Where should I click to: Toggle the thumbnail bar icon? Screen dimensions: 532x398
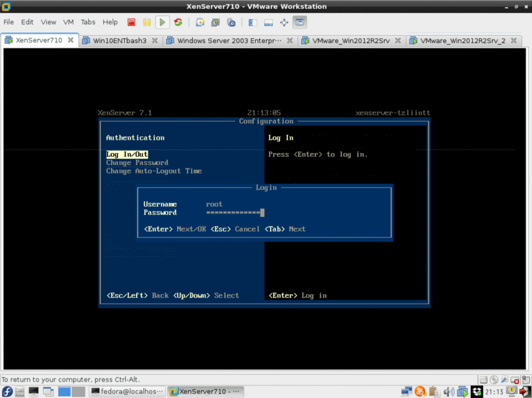coord(269,22)
